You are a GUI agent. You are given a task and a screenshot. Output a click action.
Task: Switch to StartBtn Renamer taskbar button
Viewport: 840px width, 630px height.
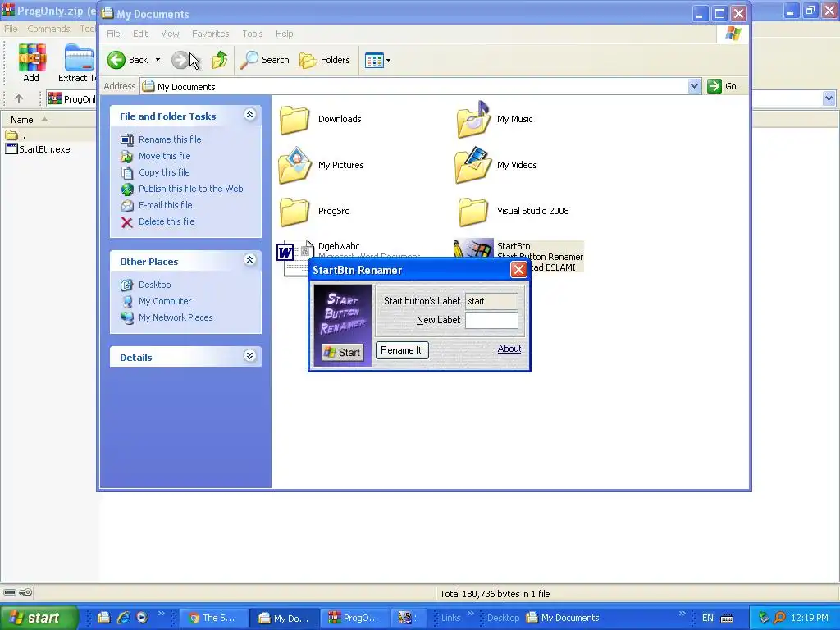(408, 618)
